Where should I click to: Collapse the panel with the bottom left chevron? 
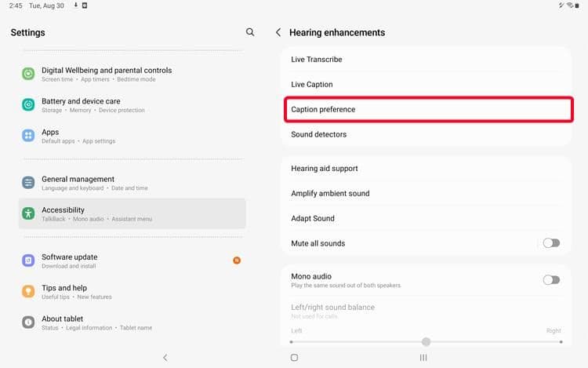point(165,358)
